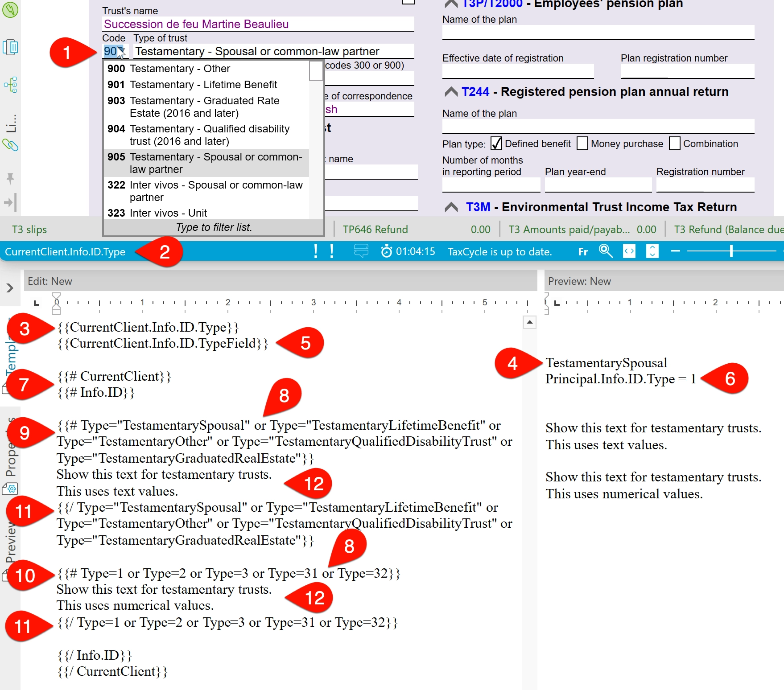Click CurrentClient.Info.ID.Type field code in blue bar
784x690 pixels.
(65, 252)
